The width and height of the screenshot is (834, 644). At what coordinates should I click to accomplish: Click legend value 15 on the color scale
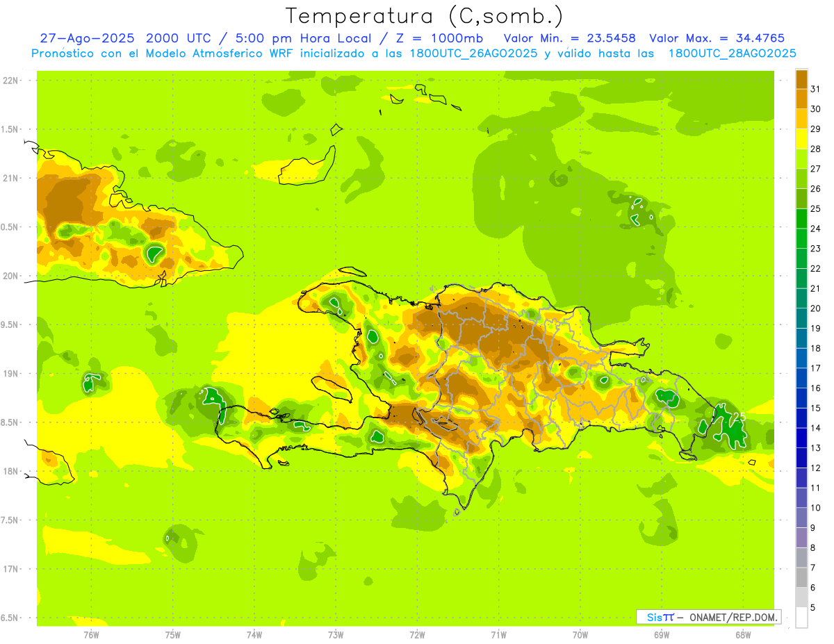pos(816,408)
